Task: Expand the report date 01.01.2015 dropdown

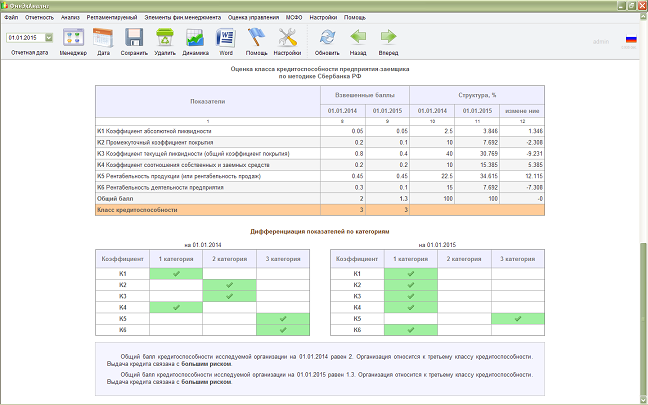Action: [x=49, y=38]
